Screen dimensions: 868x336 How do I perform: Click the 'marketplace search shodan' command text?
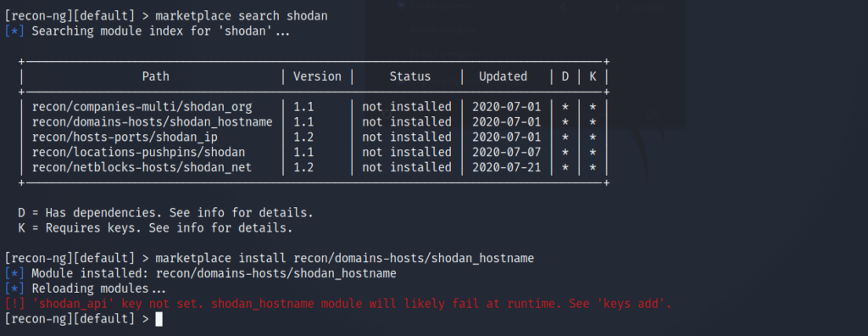(x=242, y=16)
